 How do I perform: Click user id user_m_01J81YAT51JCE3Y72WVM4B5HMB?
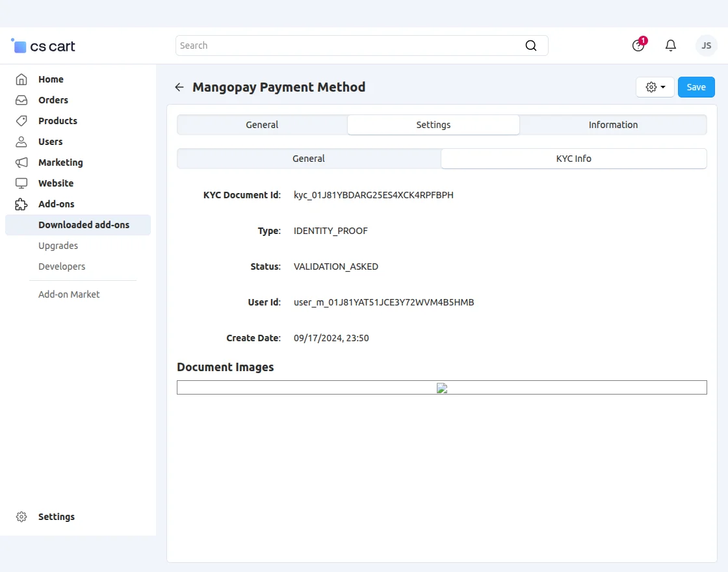[383, 302]
